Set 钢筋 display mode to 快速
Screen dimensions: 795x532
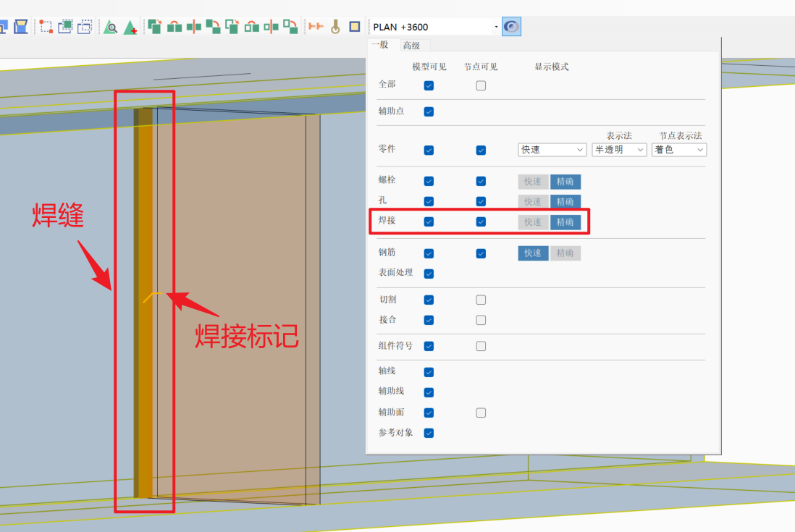pyautogui.click(x=533, y=253)
